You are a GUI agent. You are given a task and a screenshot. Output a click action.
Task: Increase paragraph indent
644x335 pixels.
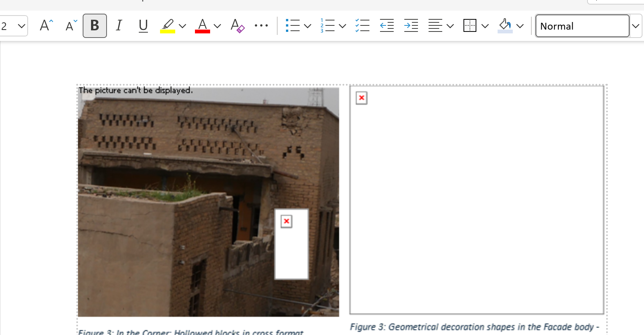pos(411,26)
